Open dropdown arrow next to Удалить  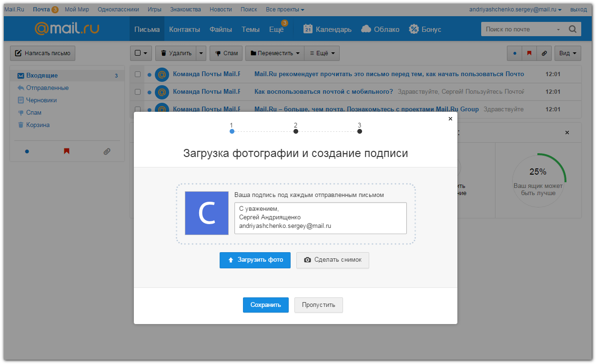[202, 53]
